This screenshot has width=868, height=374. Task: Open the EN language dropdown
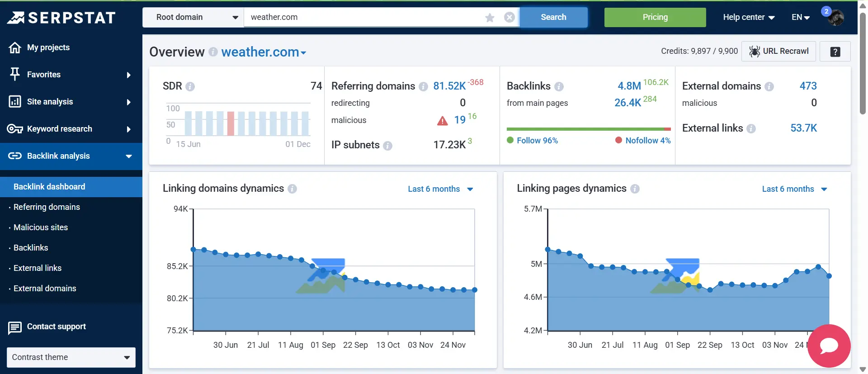(800, 17)
